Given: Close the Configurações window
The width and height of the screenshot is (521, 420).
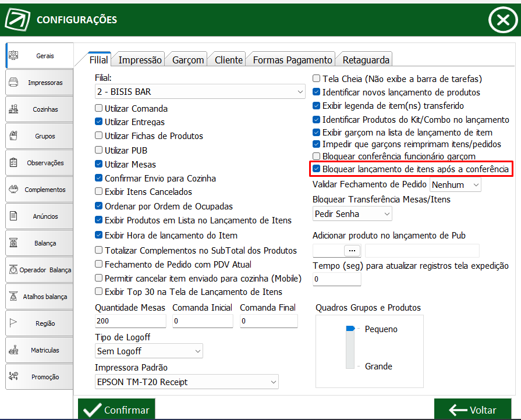Looking at the screenshot, I should pyautogui.click(x=503, y=20).
